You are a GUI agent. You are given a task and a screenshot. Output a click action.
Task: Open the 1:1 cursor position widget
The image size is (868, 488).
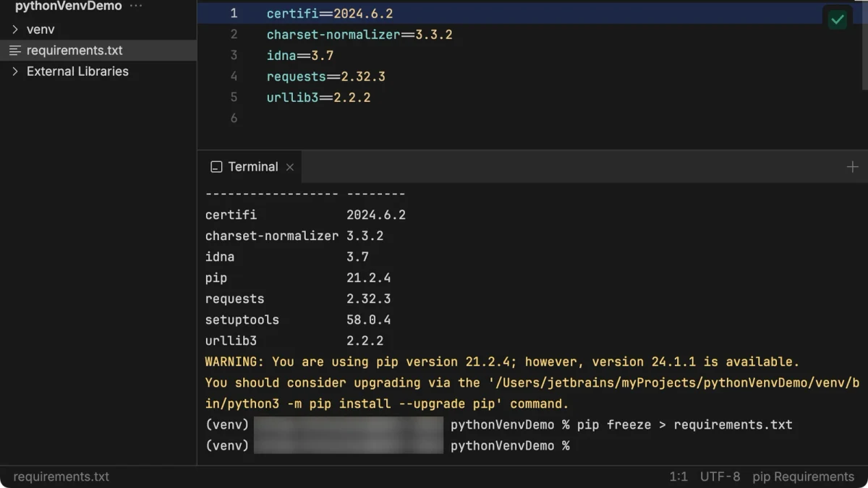click(678, 477)
